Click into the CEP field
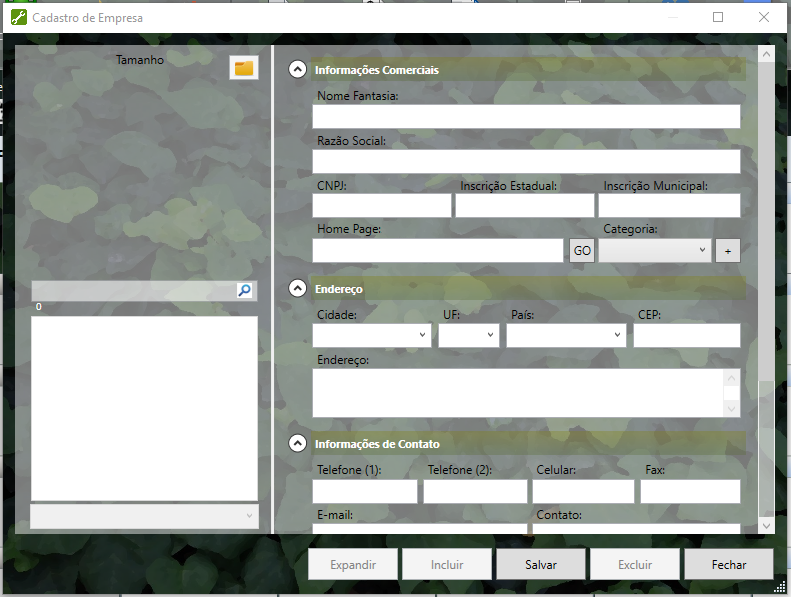791x597 pixels. 686,335
